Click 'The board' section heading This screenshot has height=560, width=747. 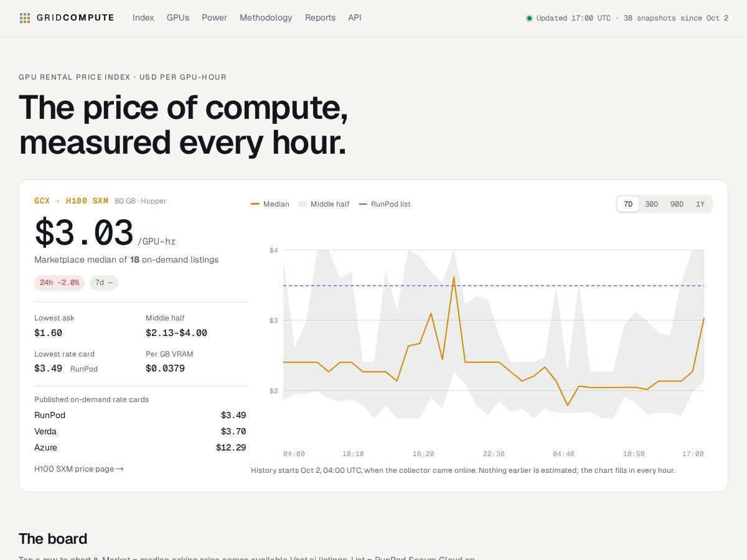(53, 539)
